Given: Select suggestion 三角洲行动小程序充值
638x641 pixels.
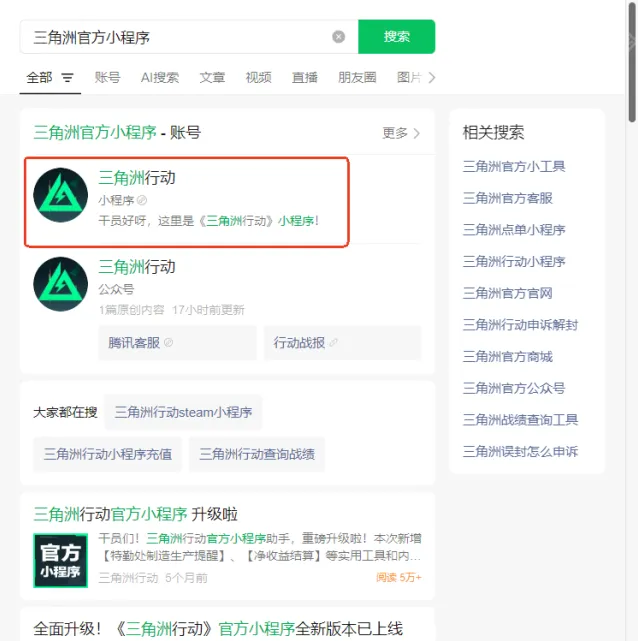Looking at the screenshot, I should coord(107,454).
